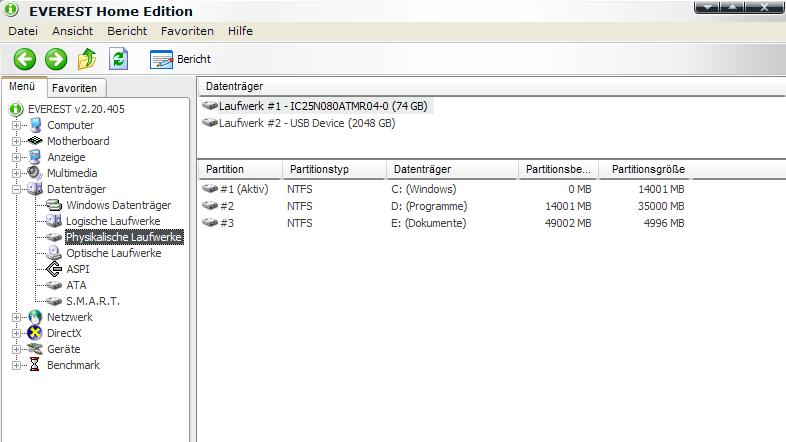Expand the DirectX tree node
This screenshot has width=786, height=442.
17,333
